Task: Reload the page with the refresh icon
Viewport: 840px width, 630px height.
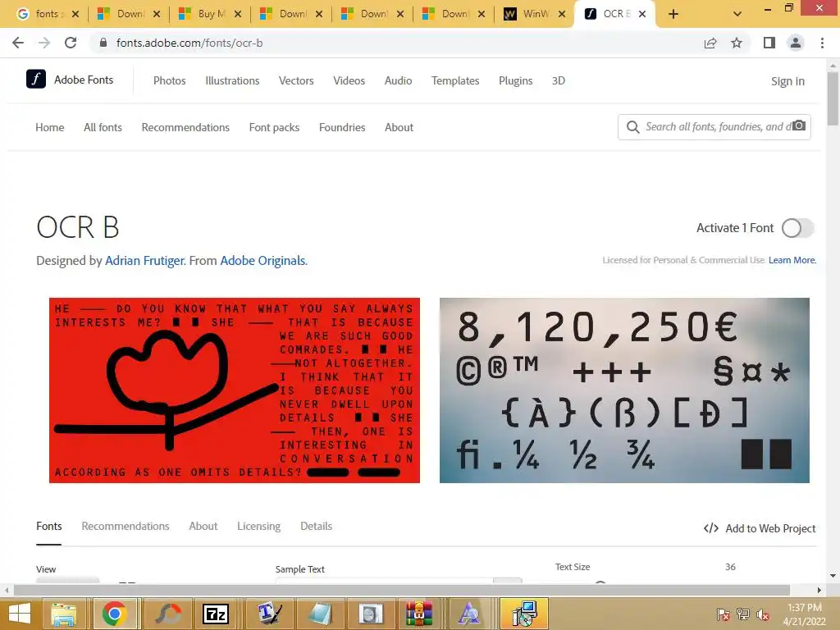Action: (71, 43)
